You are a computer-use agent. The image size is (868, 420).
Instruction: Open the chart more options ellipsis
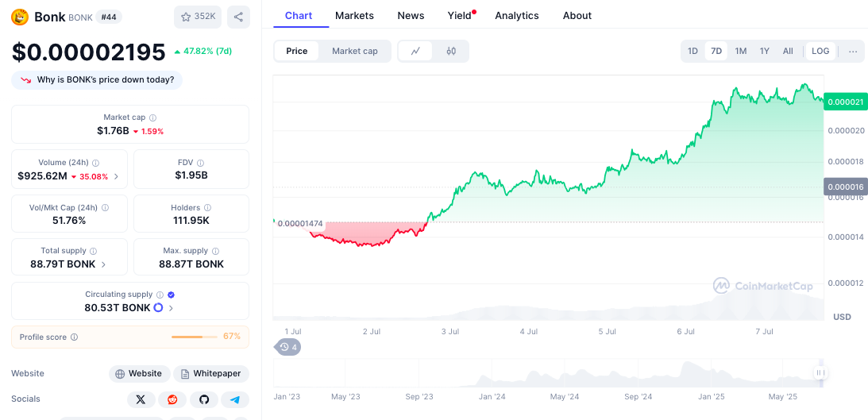point(853,51)
